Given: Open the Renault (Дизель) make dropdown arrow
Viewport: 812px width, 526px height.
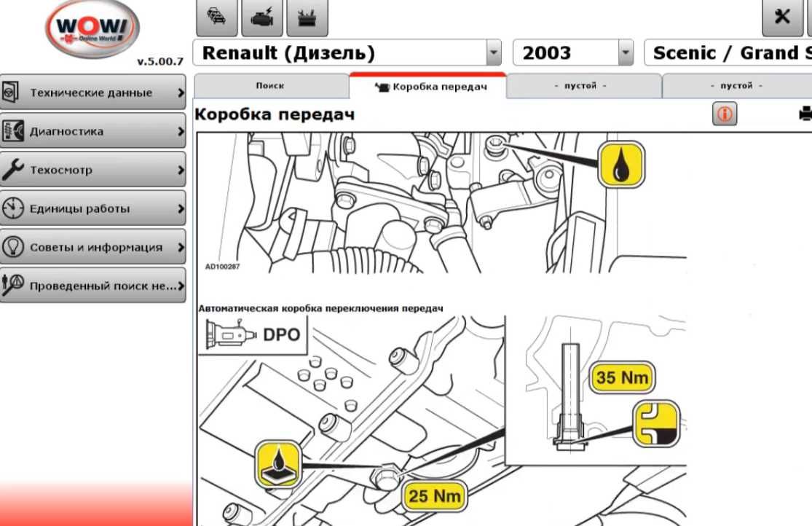Looking at the screenshot, I should [x=494, y=52].
